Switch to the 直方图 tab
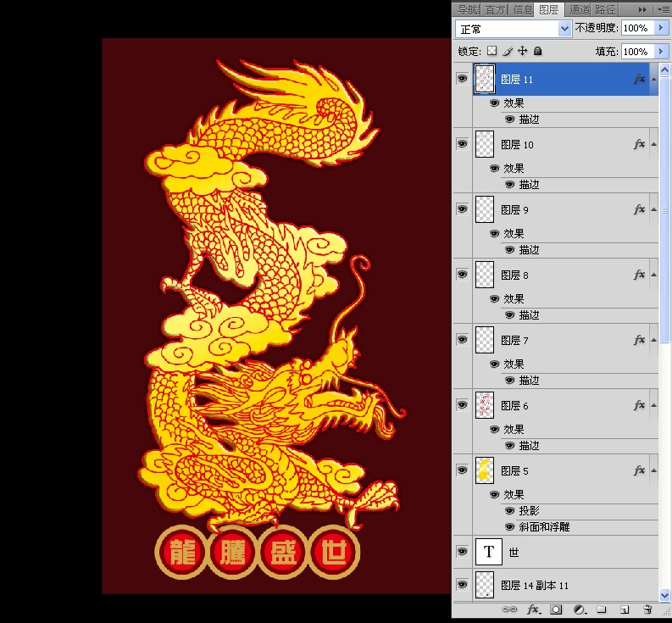This screenshot has width=672, height=623. coord(496,9)
